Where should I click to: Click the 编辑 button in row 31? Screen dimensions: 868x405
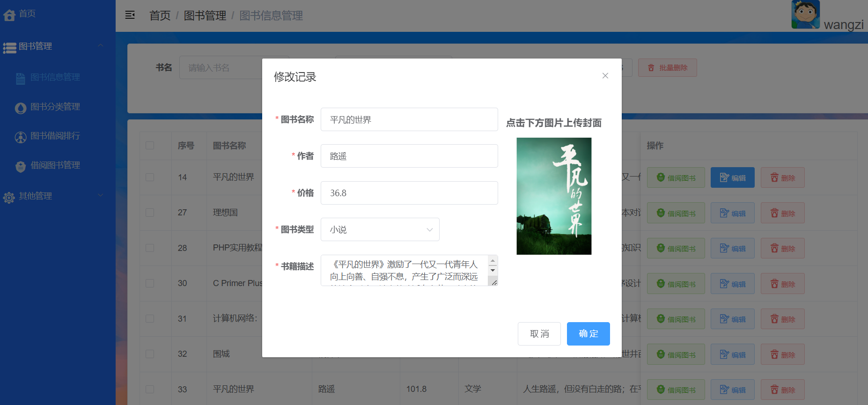(x=733, y=319)
